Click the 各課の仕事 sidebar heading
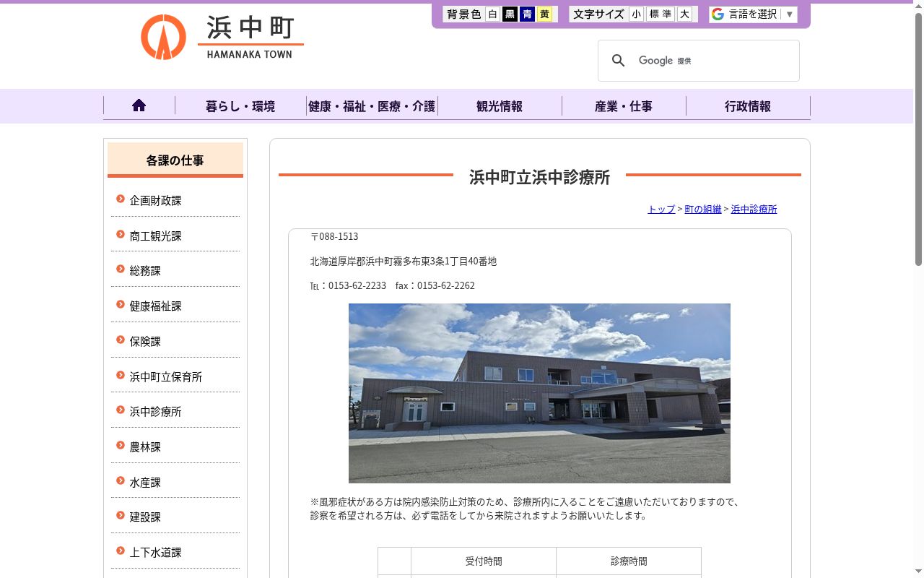924x578 pixels. [x=175, y=160]
